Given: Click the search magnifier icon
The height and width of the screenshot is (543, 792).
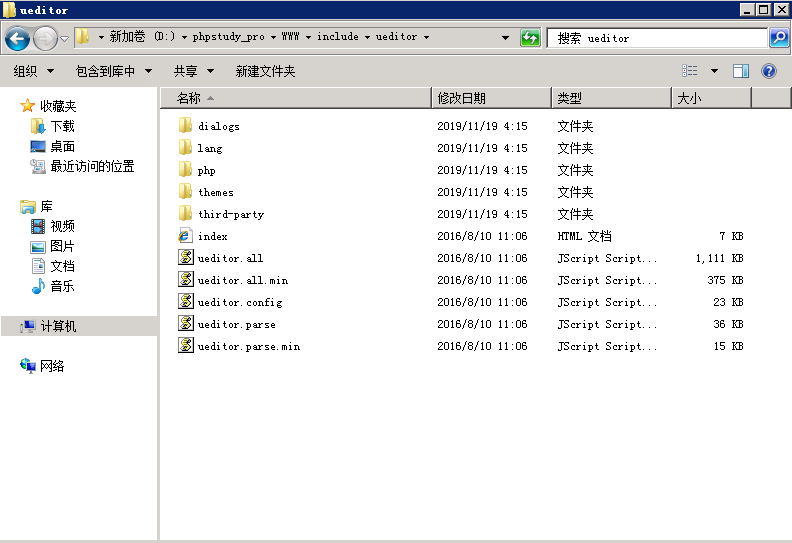Looking at the screenshot, I should (779, 38).
